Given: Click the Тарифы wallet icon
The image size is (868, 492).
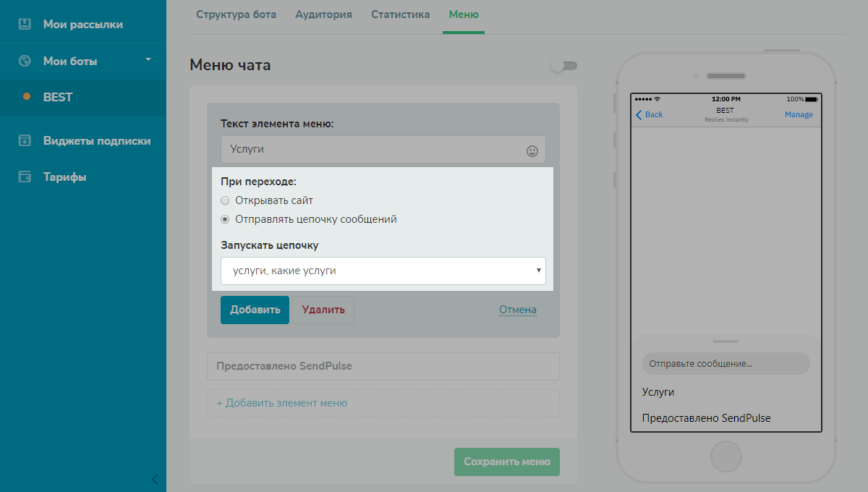Looking at the screenshot, I should (x=25, y=177).
